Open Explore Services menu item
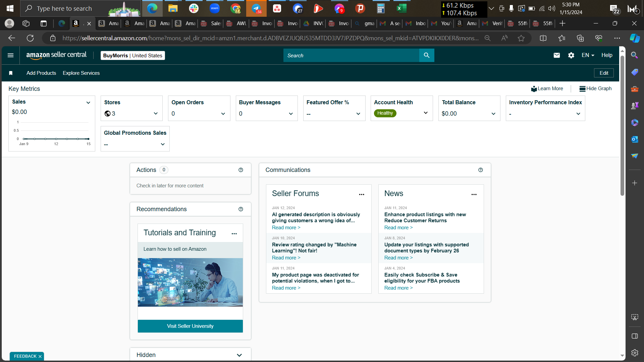Image resolution: width=644 pixels, height=362 pixels. coord(81,73)
